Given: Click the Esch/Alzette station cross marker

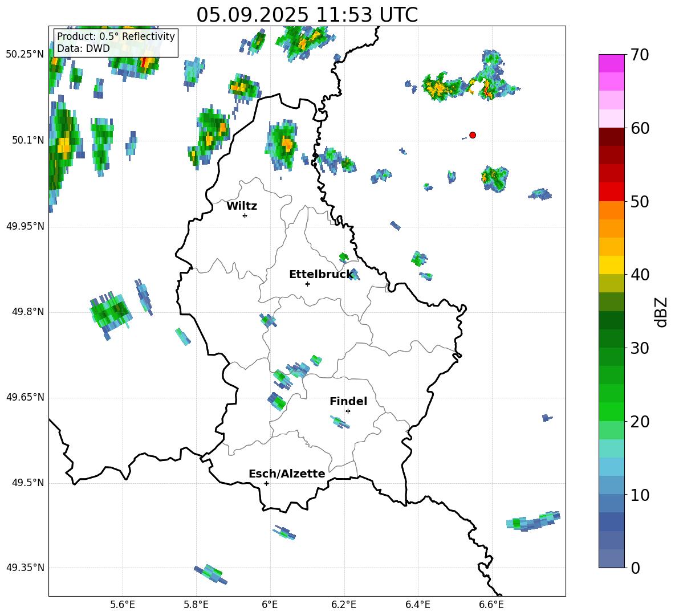Looking at the screenshot, I should [266, 483].
